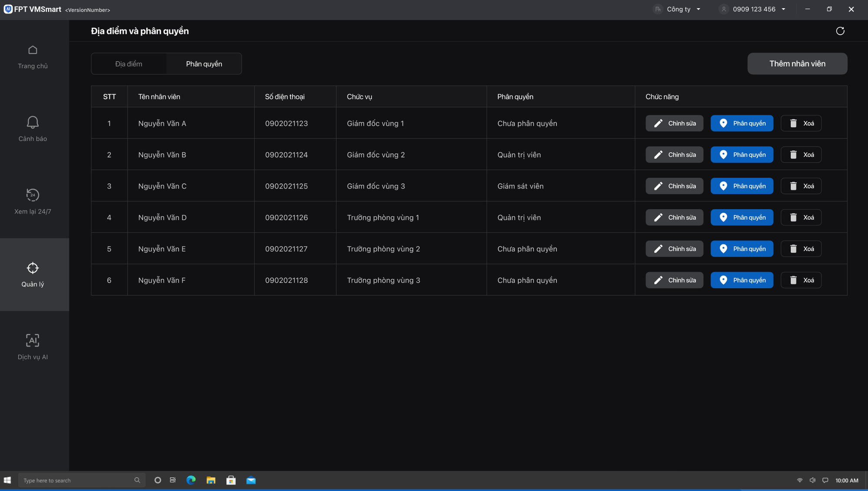Click the refresh icon at top right
The image size is (868, 491).
pyautogui.click(x=840, y=31)
